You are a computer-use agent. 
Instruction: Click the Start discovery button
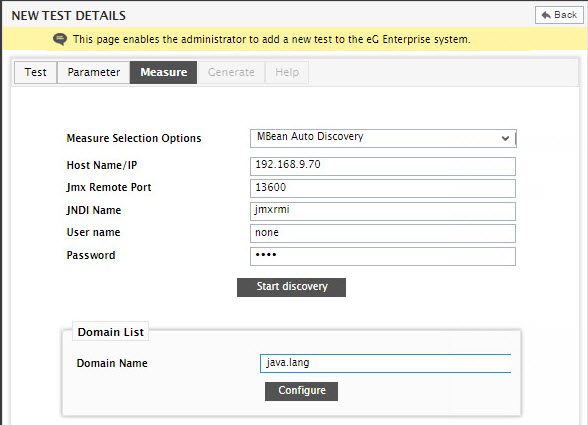point(291,287)
